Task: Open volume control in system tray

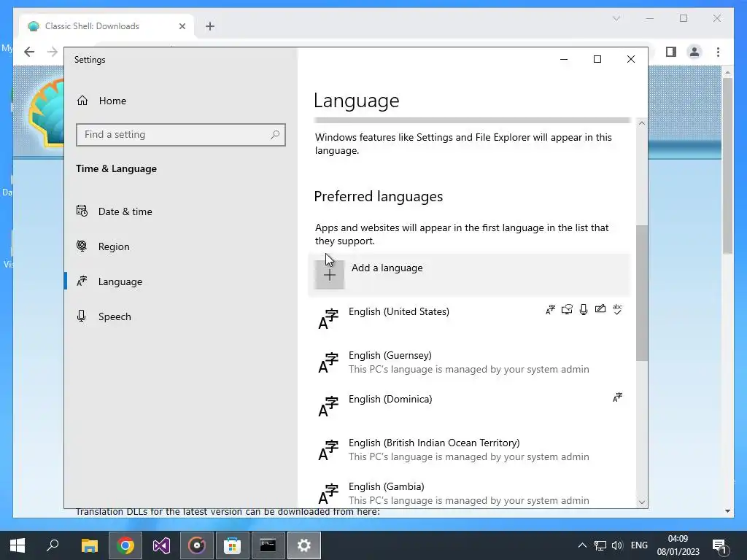Action: pos(617,545)
